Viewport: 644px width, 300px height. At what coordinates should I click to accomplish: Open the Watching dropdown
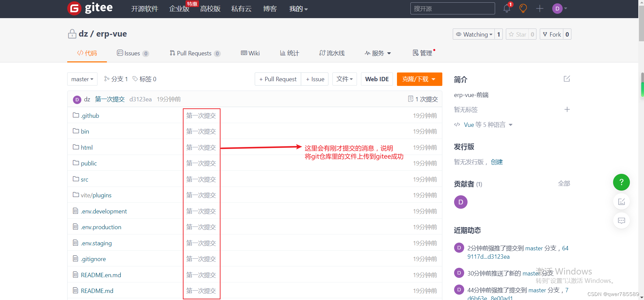pos(474,34)
